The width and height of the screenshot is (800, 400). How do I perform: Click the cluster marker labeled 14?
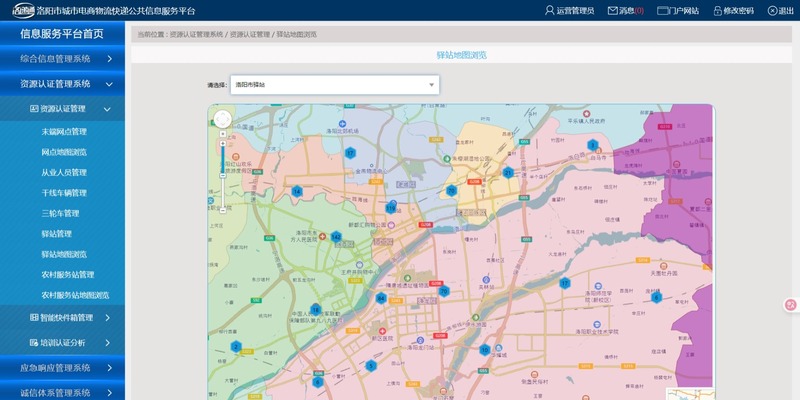(x=296, y=191)
